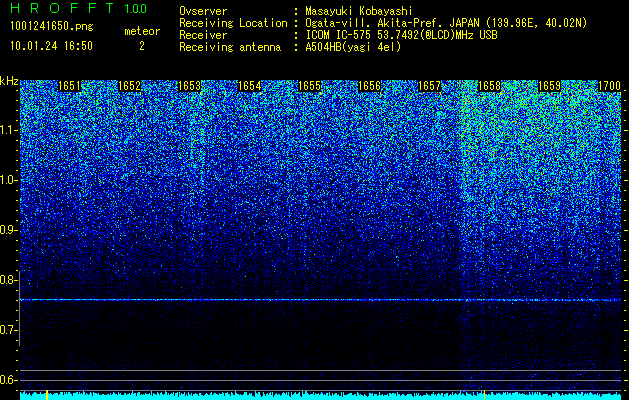Click the A504HB(yagi 4el) antenna value

coord(353,47)
